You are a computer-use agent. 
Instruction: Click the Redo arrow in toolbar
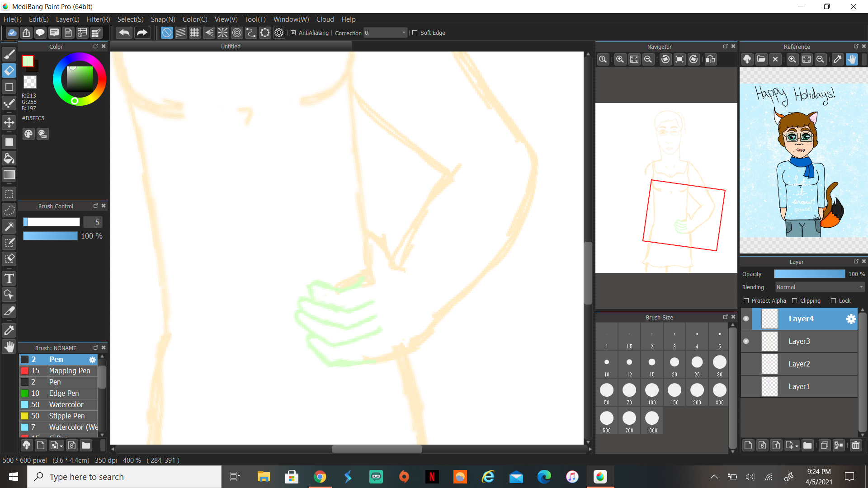click(x=142, y=33)
